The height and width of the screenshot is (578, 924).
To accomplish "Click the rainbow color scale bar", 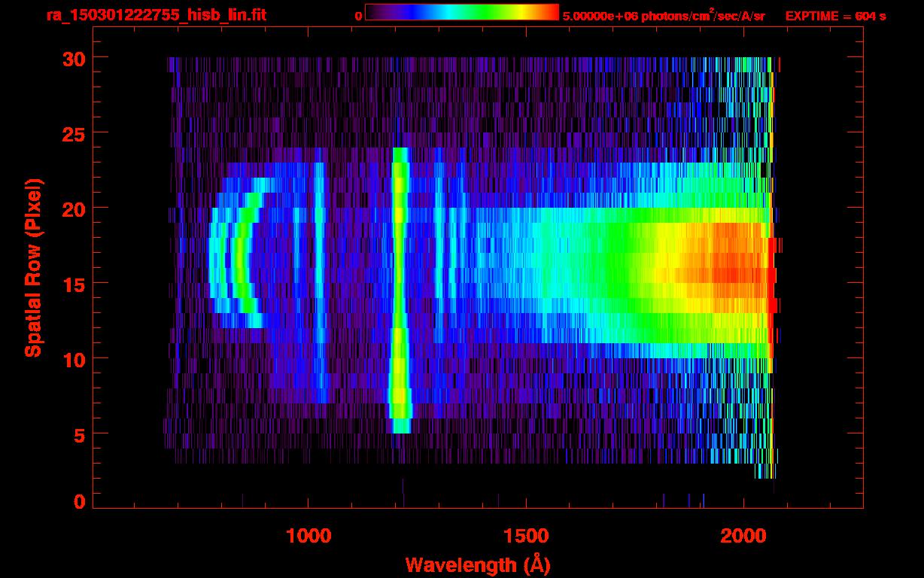I will pyautogui.click(x=462, y=12).
